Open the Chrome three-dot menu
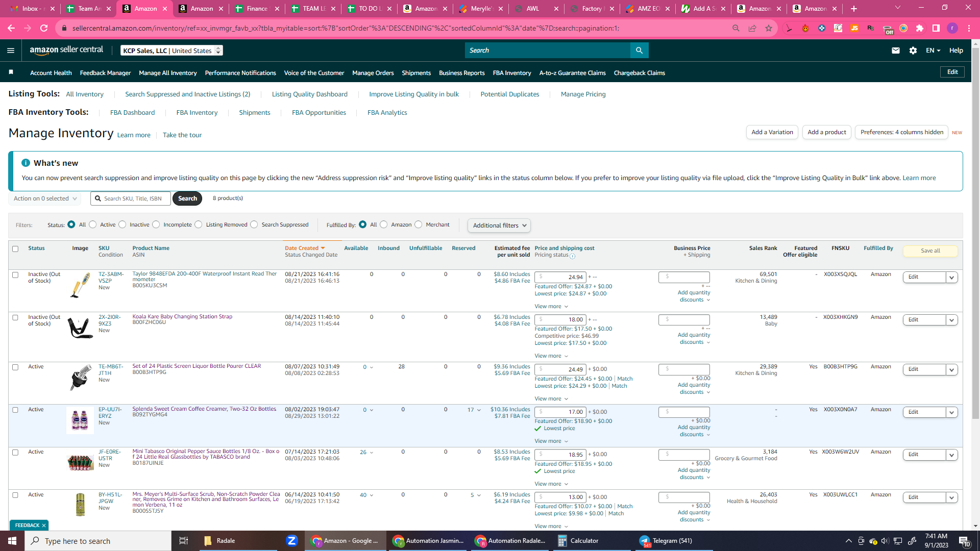The image size is (980, 551). pos(969,28)
